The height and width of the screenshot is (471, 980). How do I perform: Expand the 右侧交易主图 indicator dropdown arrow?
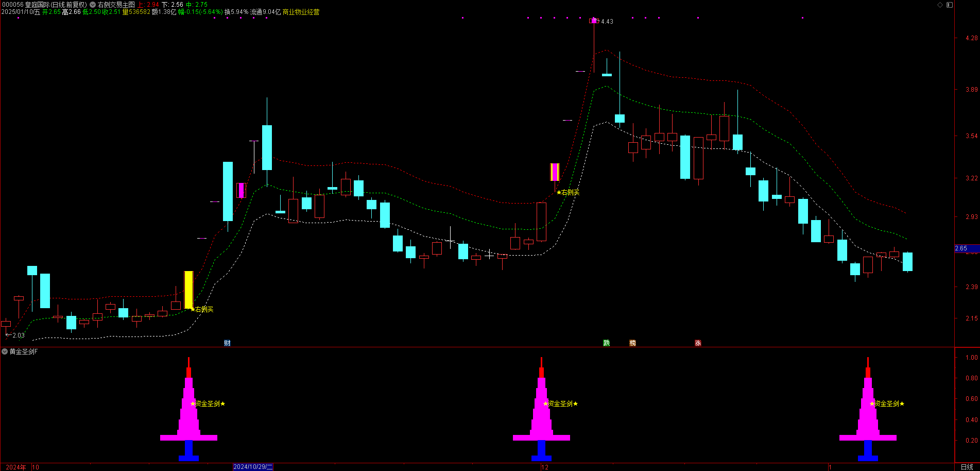coord(93,5)
